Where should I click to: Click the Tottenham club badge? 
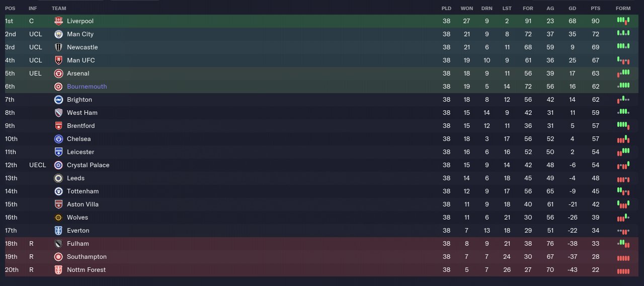point(58,191)
